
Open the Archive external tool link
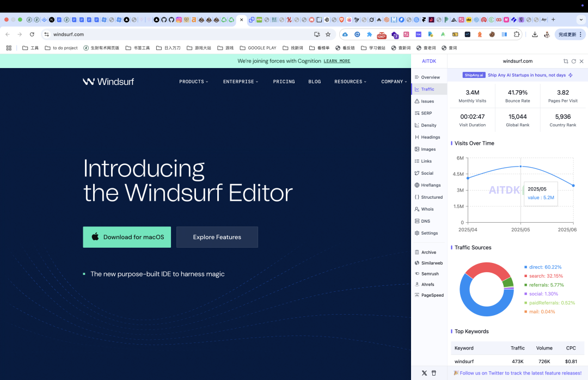tap(425, 253)
